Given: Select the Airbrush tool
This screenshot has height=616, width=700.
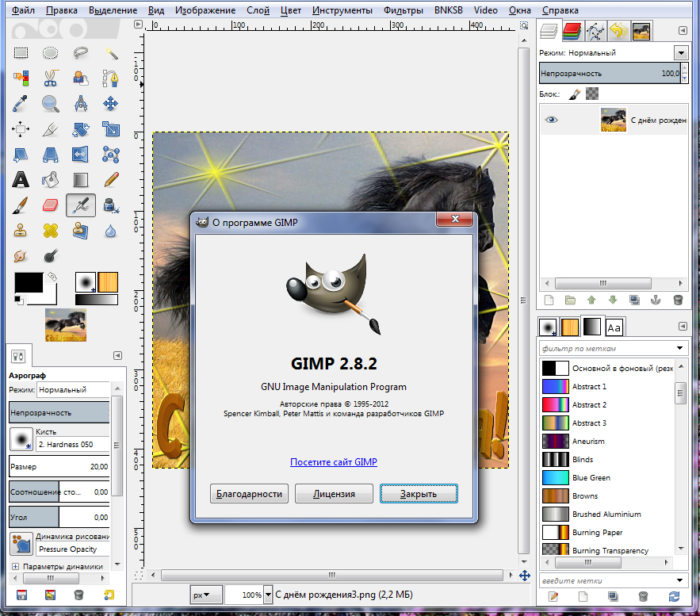Looking at the screenshot, I should click(x=81, y=205).
